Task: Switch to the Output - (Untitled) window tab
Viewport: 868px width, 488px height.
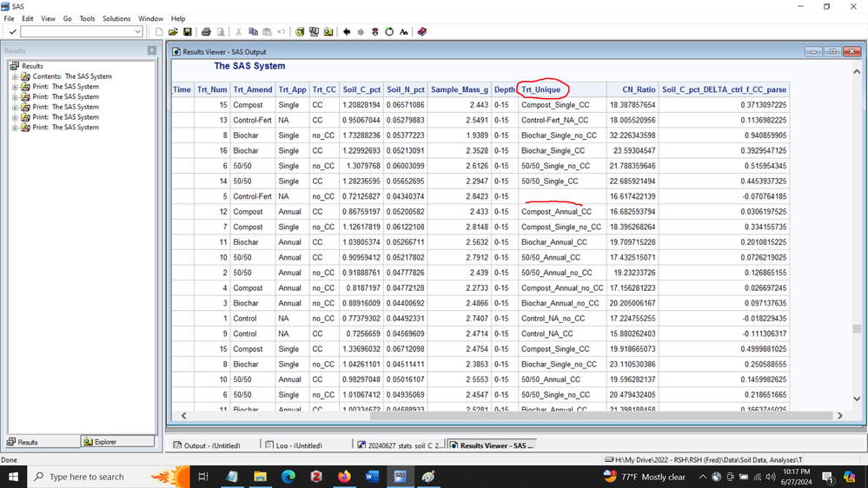Action: pyautogui.click(x=207, y=445)
